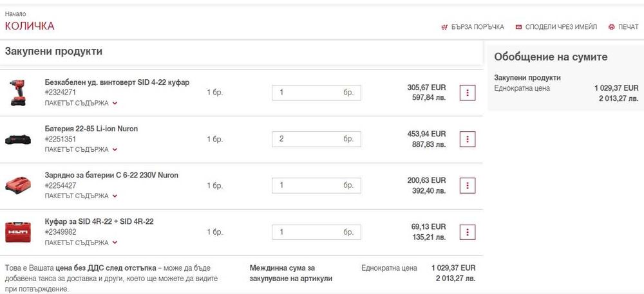Select the price 453,94 EUR
The image size is (644, 294).
[x=426, y=134]
